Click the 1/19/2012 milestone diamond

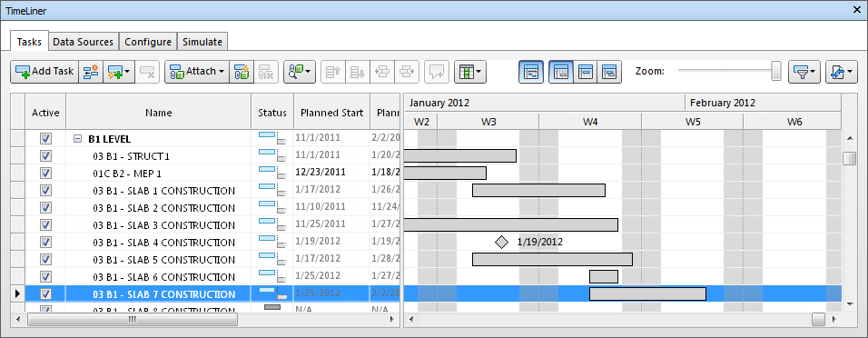click(501, 242)
